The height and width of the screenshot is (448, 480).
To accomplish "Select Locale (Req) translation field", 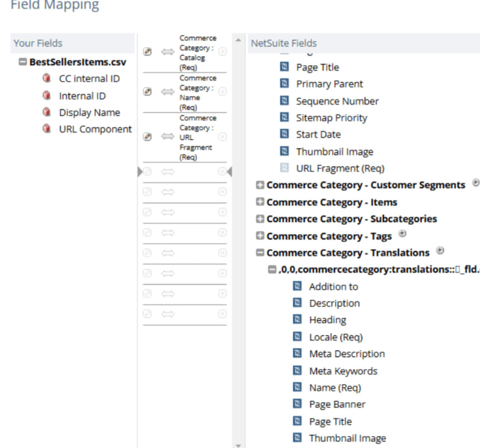I will click(336, 337).
